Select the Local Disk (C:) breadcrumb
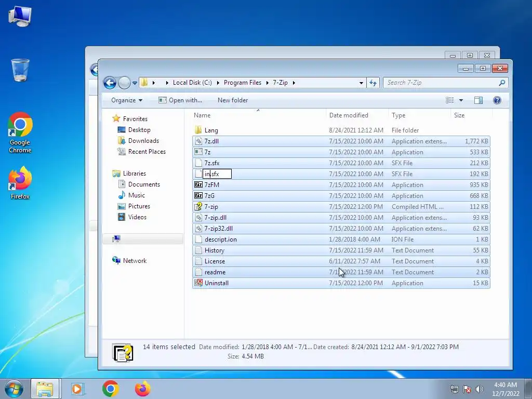 click(x=192, y=83)
